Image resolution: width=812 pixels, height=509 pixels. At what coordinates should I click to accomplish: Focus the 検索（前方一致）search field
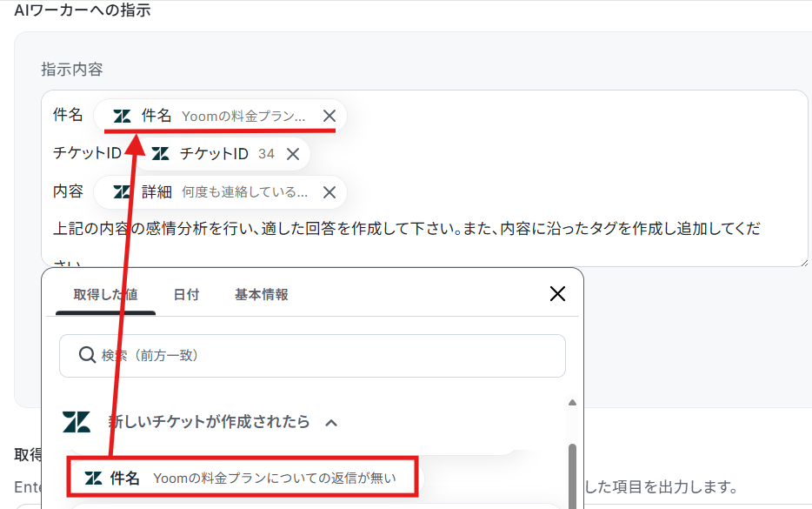pyautogui.click(x=312, y=356)
